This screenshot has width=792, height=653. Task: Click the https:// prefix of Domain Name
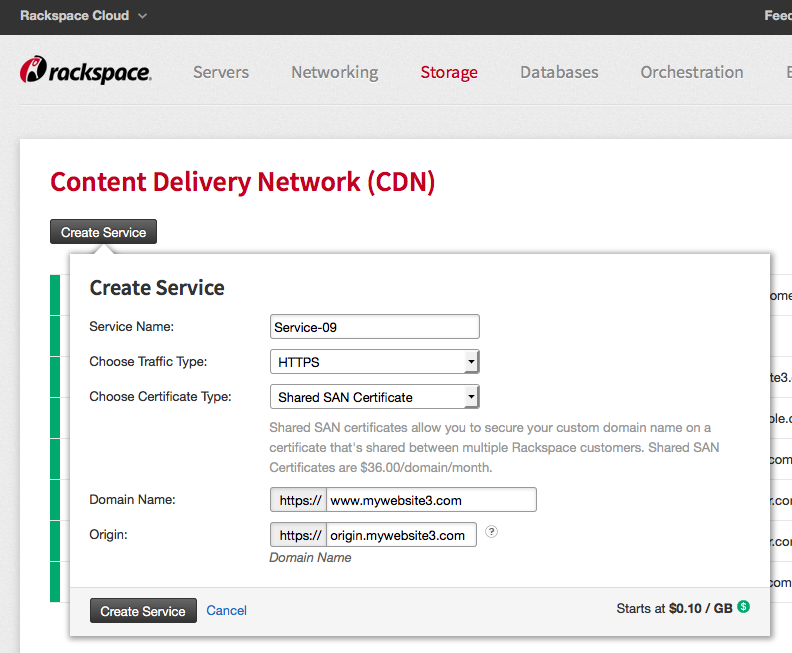coord(299,500)
